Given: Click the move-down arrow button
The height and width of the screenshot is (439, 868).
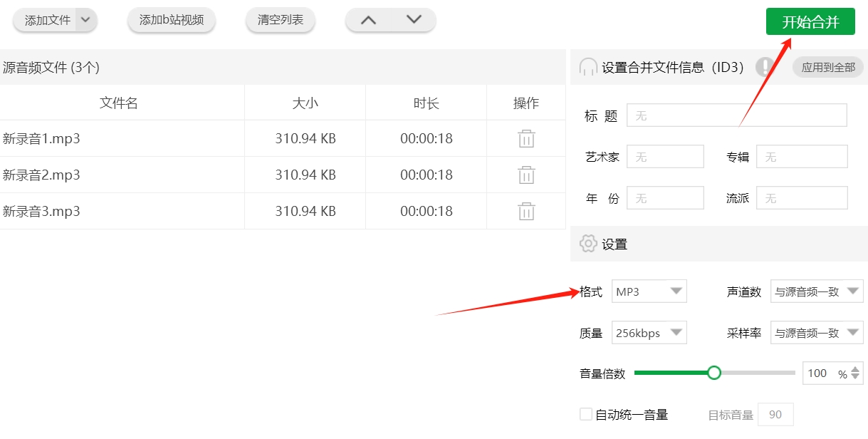Looking at the screenshot, I should coord(414,20).
